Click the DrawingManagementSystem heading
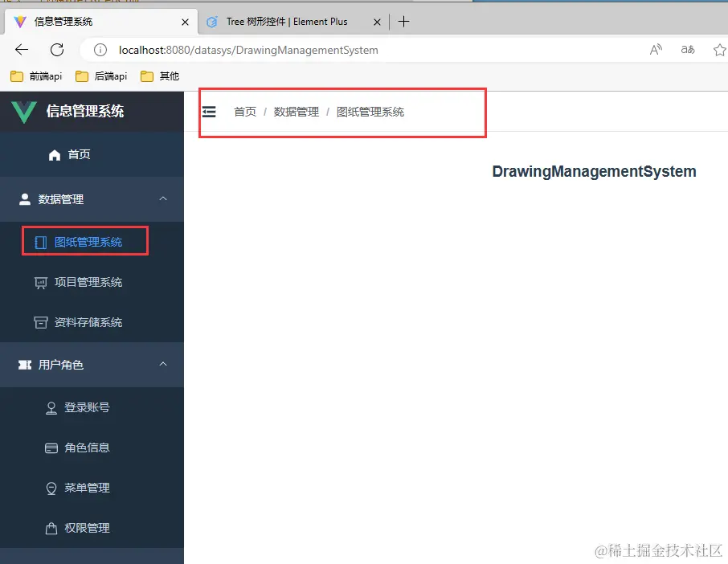 tap(594, 171)
